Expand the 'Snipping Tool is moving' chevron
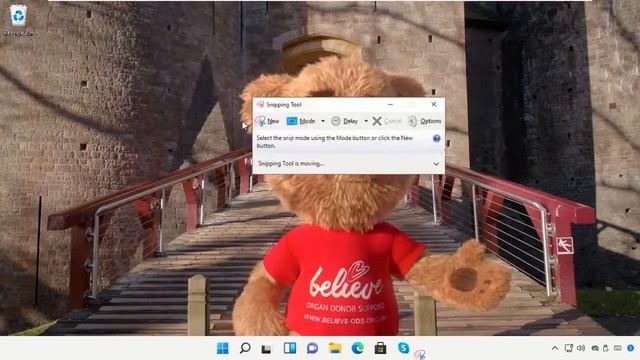Viewport: 640px width, 360px height. click(436, 164)
